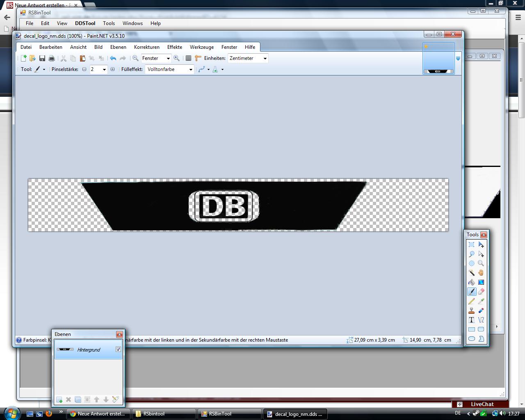Viewport: 525px width, 420px height.
Task: Select the Color Picker eyedropper tool
Action: tap(481, 301)
